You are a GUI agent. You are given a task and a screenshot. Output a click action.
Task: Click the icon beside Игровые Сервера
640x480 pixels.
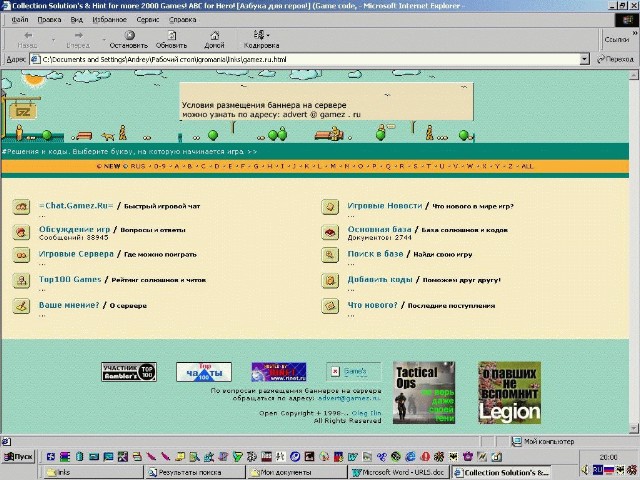pyautogui.click(x=21, y=256)
